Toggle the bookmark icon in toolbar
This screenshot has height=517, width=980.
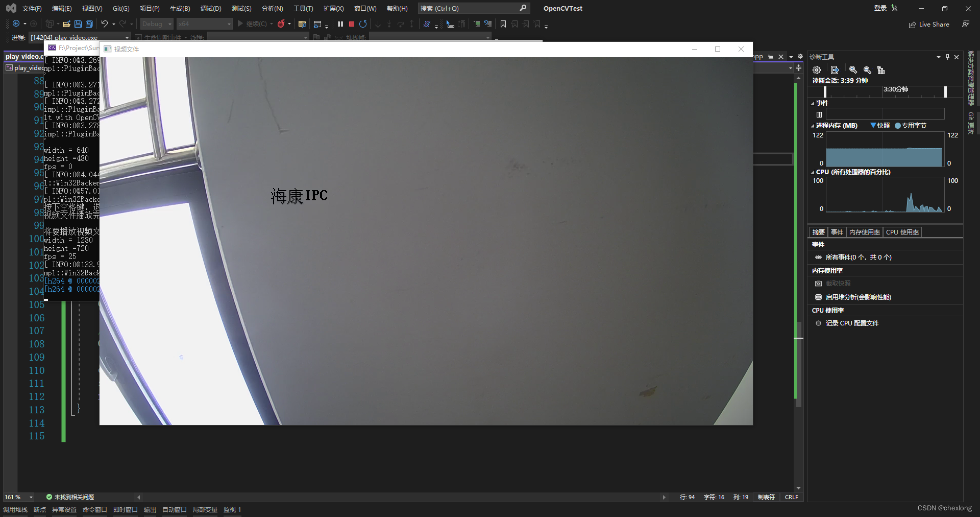pyautogui.click(x=503, y=24)
